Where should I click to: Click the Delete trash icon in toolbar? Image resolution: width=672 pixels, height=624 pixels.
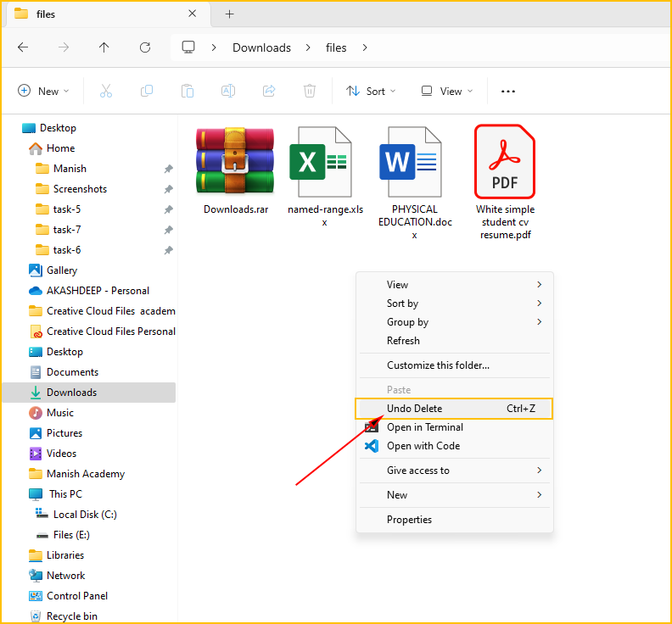click(x=311, y=91)
